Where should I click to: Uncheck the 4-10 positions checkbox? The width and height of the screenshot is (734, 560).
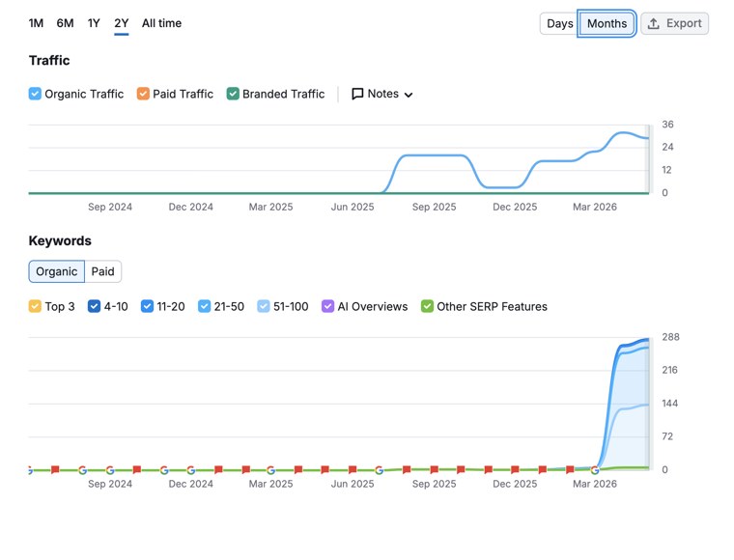[94, 306]
